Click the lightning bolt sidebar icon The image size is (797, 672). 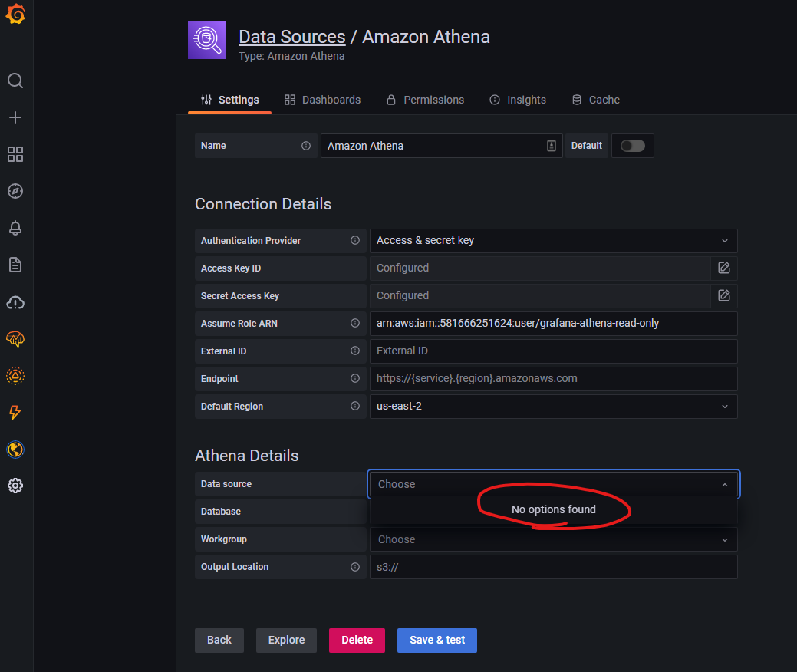click(15, 413)
